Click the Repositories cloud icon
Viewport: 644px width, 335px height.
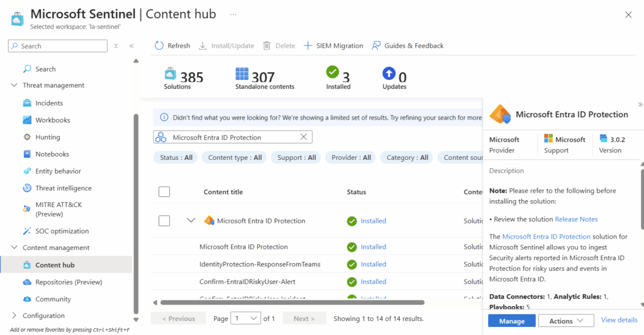pyautogui.click(x=27, y=282)
